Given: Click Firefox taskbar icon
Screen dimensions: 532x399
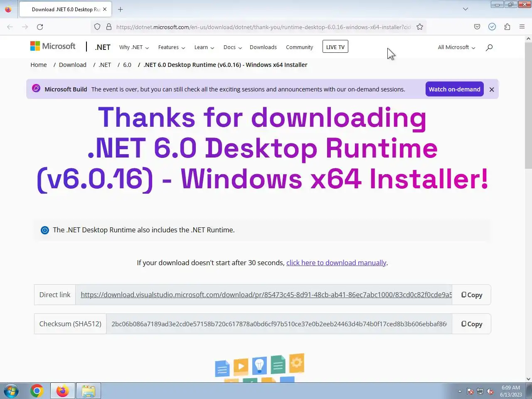Looking at the screenshot, I should point(63,391).
